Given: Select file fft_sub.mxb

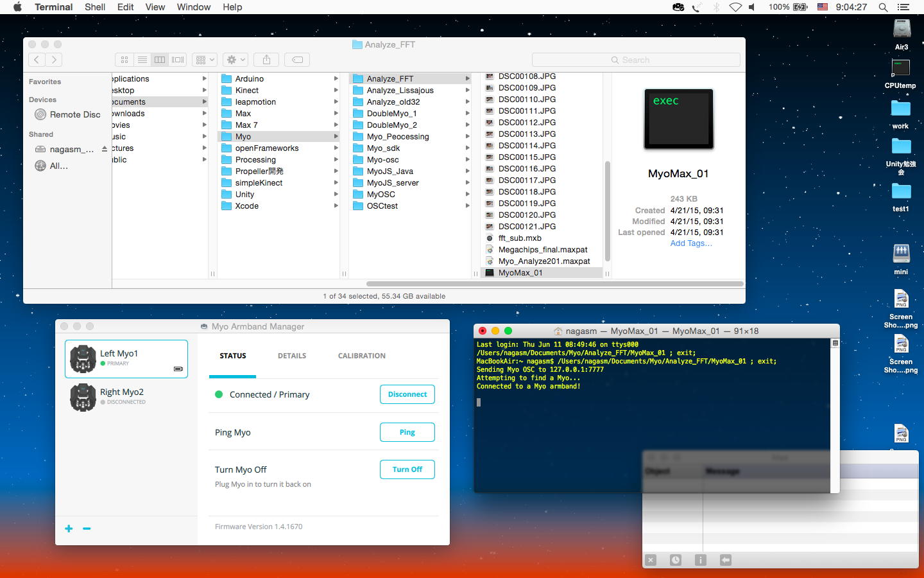Looking at the screenshot, I should 542,238.
